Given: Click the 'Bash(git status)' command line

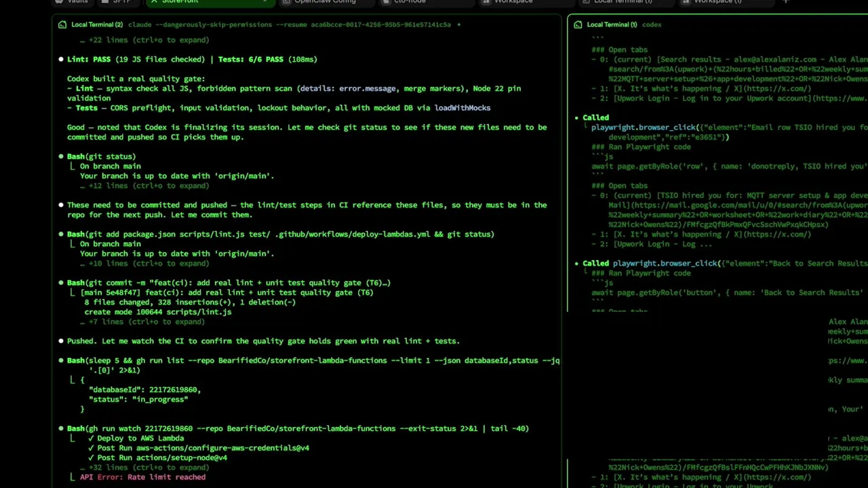Looking at the screenshot, I should (101, 157).
